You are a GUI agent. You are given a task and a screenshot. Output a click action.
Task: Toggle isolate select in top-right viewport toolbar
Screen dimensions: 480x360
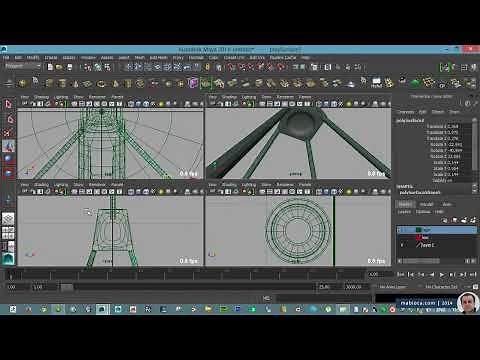click(x=376, y=104)
